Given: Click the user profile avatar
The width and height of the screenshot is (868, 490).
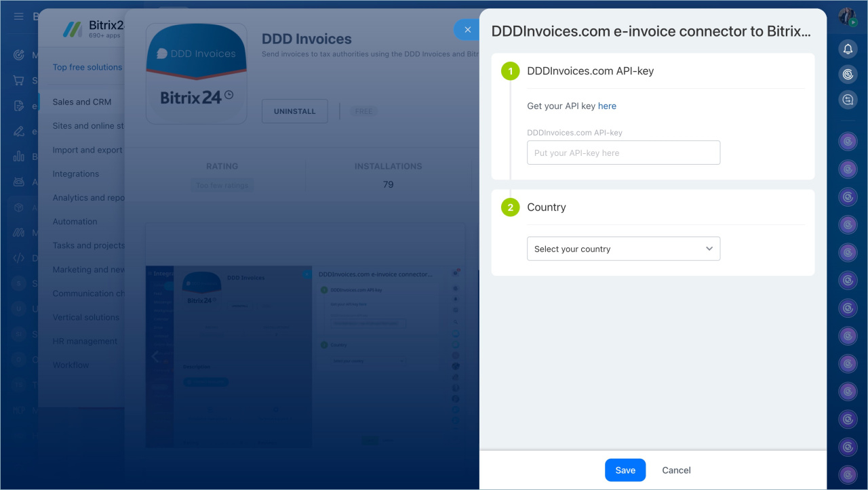Looking at the screenshot, I should pyautogui.click(x=847, y=16).
